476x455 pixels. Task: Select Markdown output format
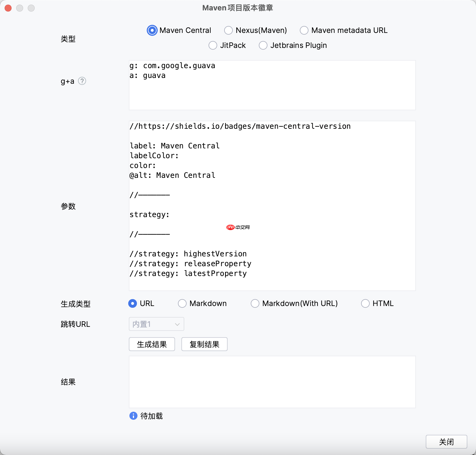(x=182, y=303)
